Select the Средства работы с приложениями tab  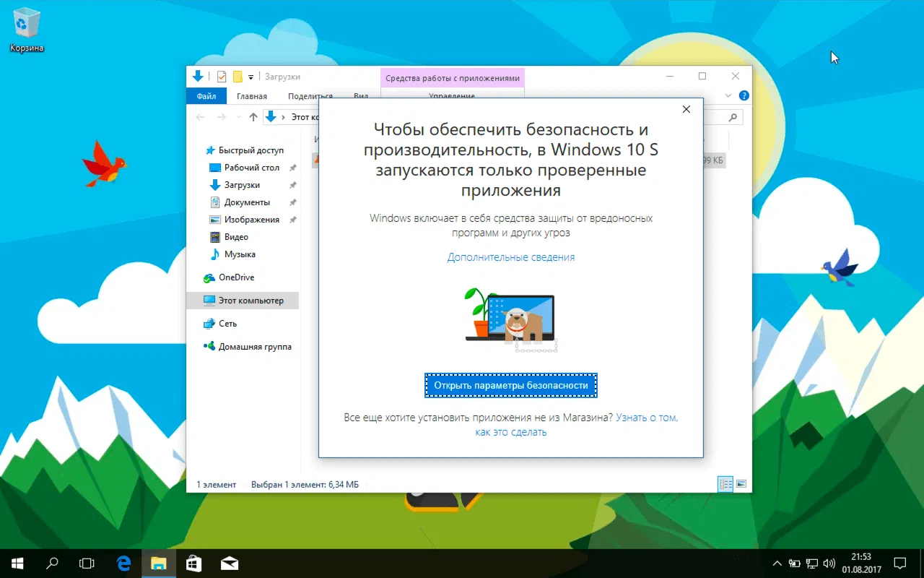click(452, 78)
